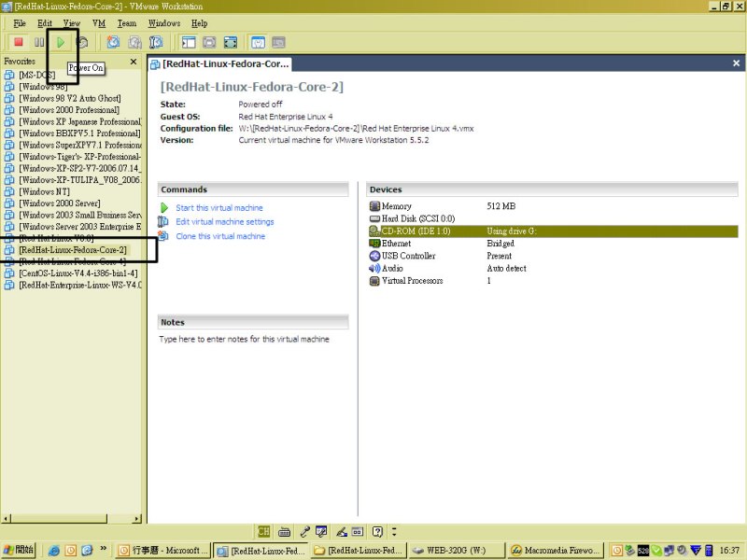Select the Memory device row
Image resolution: width=747 pixels, height=560 pixels.
tap(553, 206)
